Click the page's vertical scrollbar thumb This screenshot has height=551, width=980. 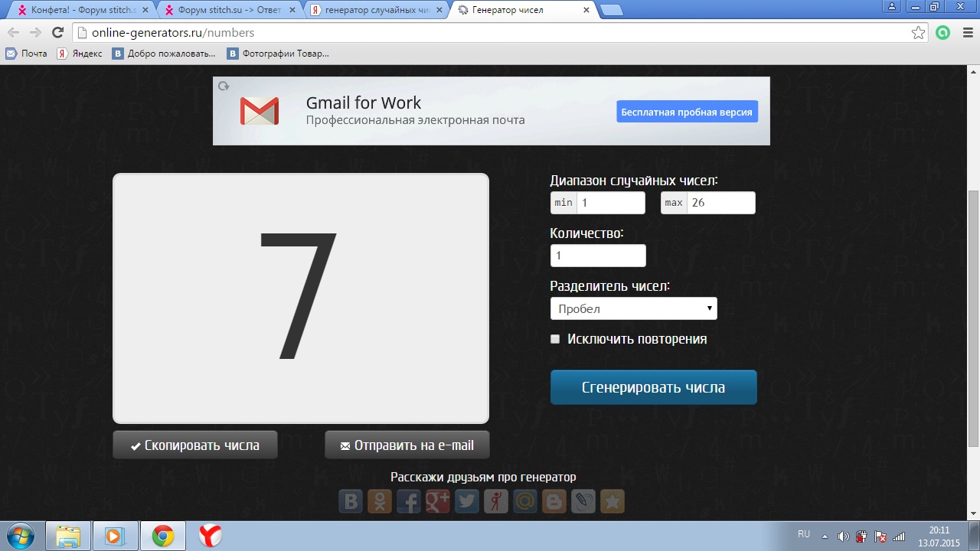click(x=973, y=318)
